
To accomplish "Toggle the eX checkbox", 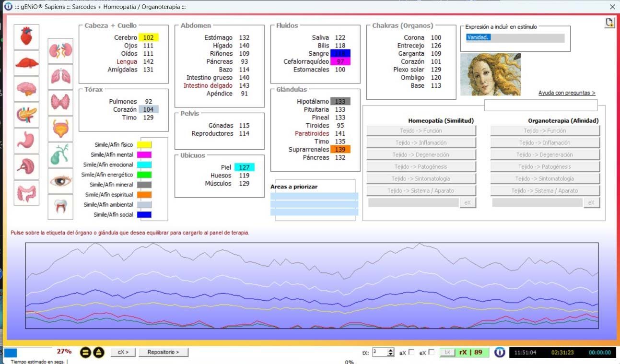I will pos(431,352).
